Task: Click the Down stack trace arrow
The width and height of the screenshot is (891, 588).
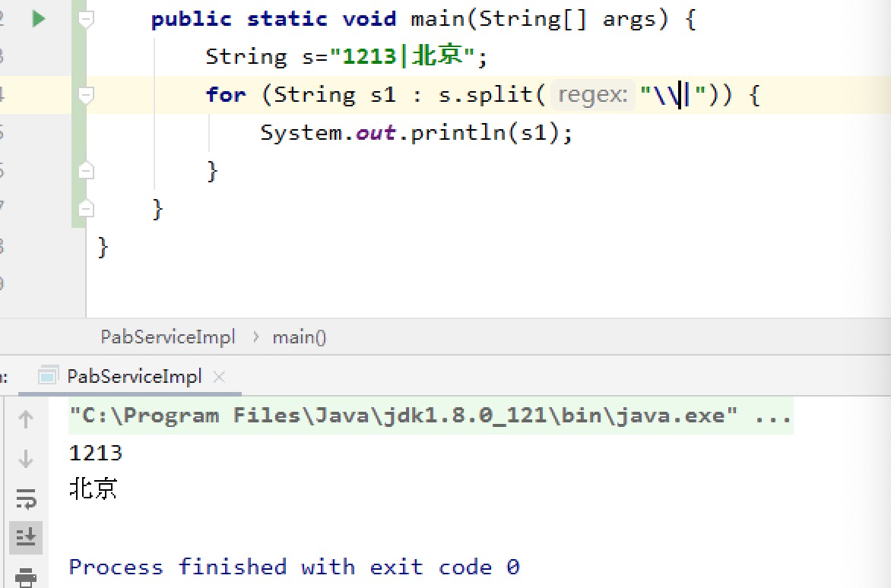Action: point(26,458)
